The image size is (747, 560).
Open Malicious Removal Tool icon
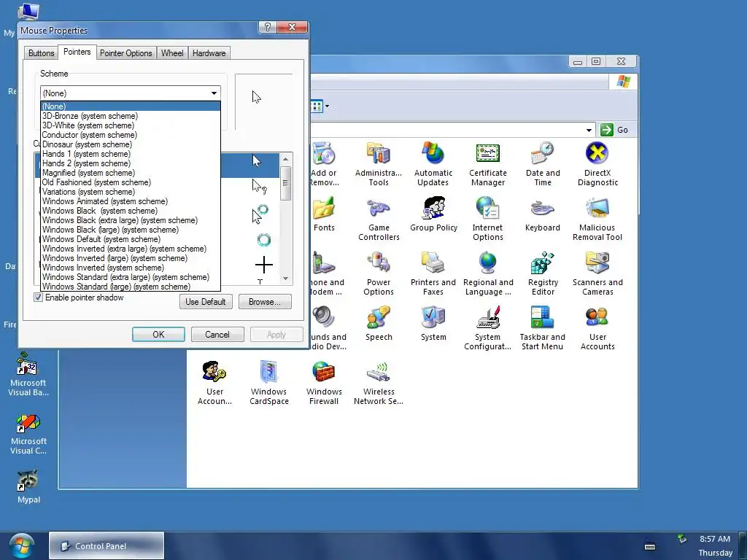(597, 219)
